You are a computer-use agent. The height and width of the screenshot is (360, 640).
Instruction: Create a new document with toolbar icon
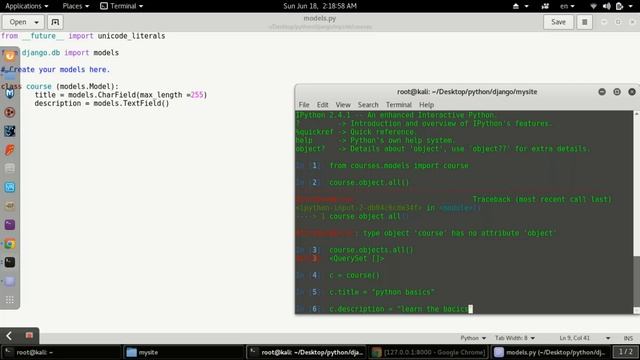click(55, 22)
